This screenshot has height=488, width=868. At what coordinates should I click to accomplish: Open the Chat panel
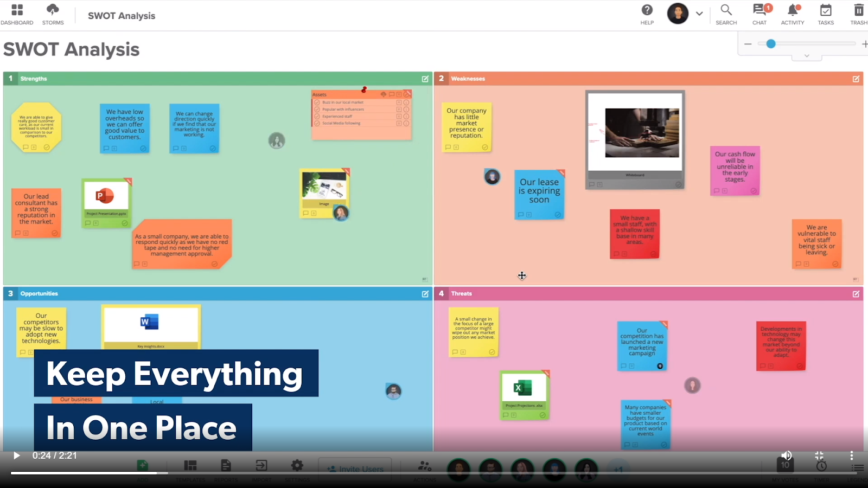tap(760, 15)
